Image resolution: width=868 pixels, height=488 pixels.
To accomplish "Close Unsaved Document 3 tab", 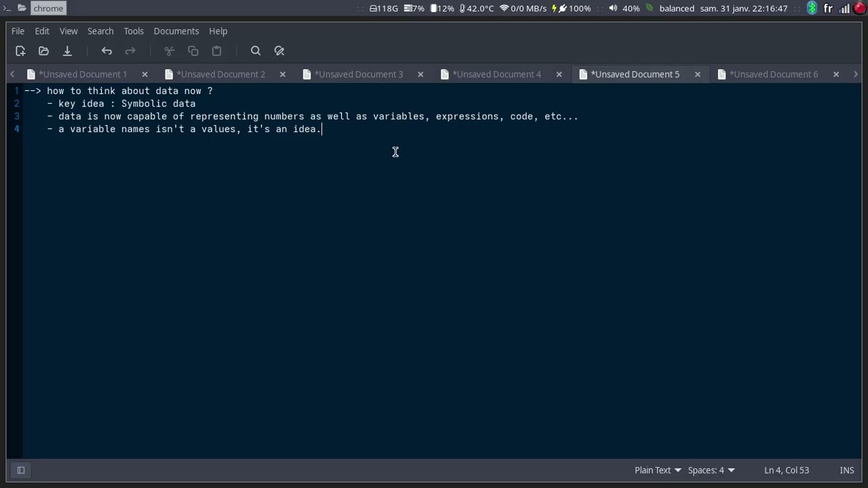I will click(x=420, y=74).
